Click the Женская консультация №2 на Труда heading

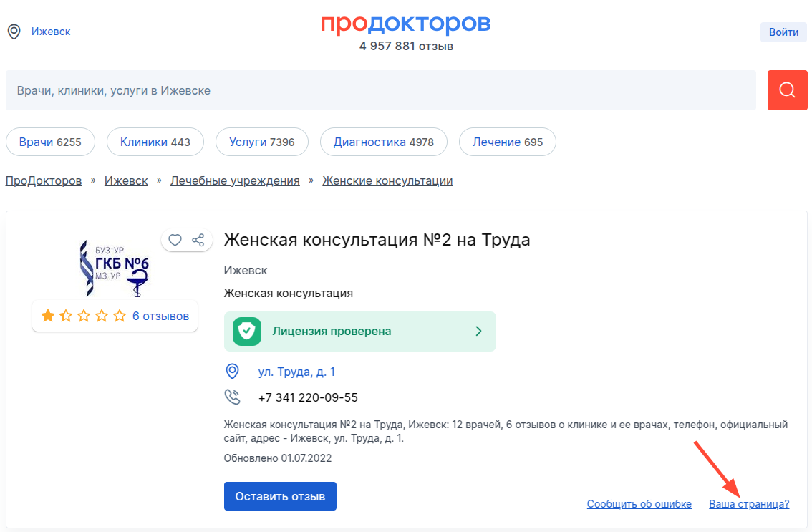coord(377,240)
